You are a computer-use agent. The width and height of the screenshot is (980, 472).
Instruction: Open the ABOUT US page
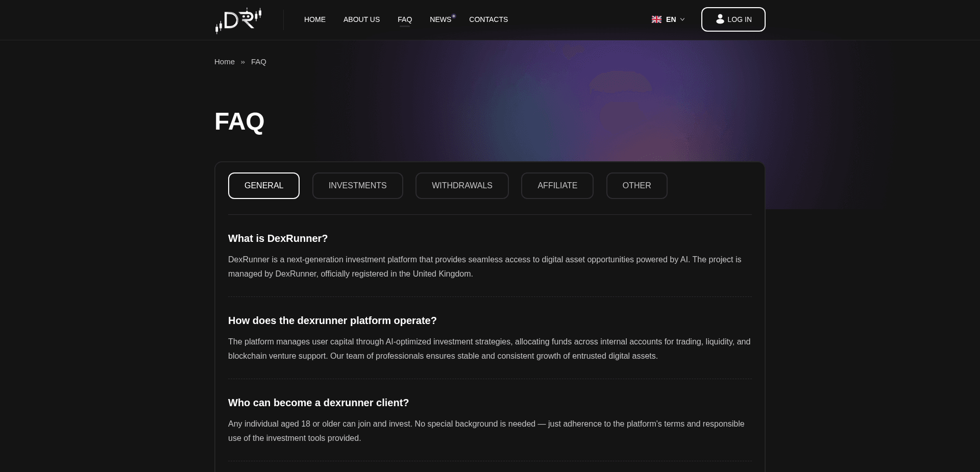pyautogui.click(x=361, y=19)
